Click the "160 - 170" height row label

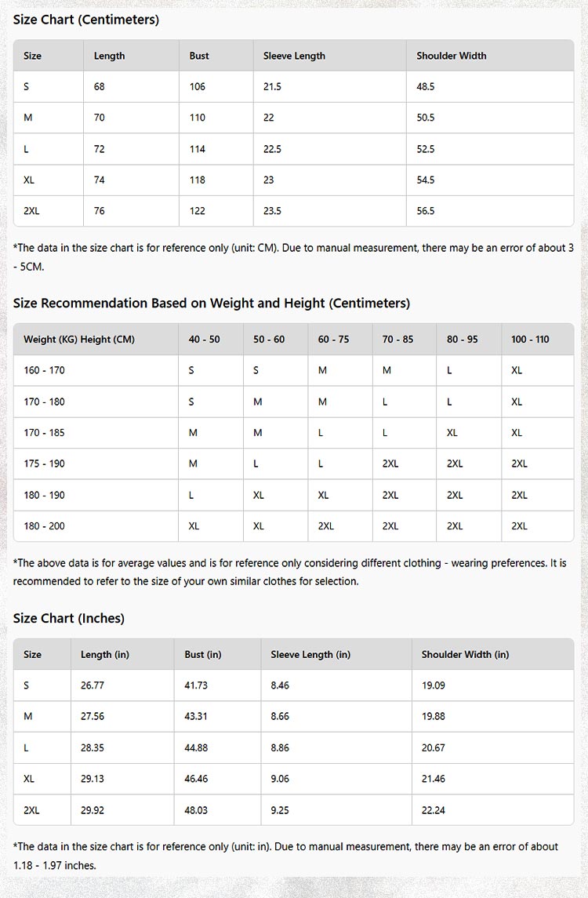tap(45, 370)
